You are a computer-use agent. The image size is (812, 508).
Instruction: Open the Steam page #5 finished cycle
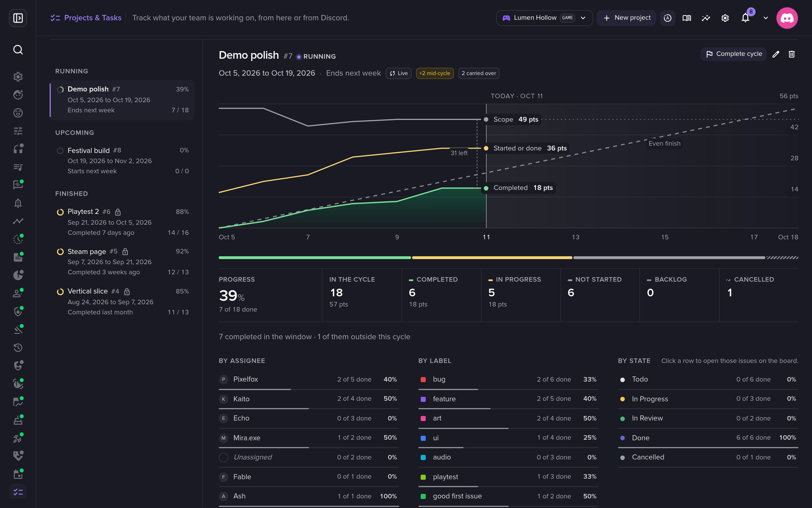122,262
